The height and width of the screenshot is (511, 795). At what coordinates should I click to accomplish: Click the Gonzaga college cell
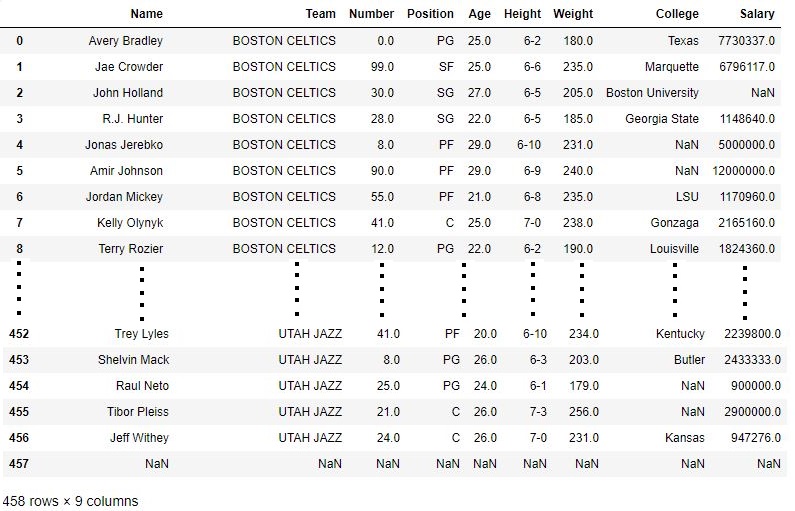pyautogui.click(x=675, y=223)
